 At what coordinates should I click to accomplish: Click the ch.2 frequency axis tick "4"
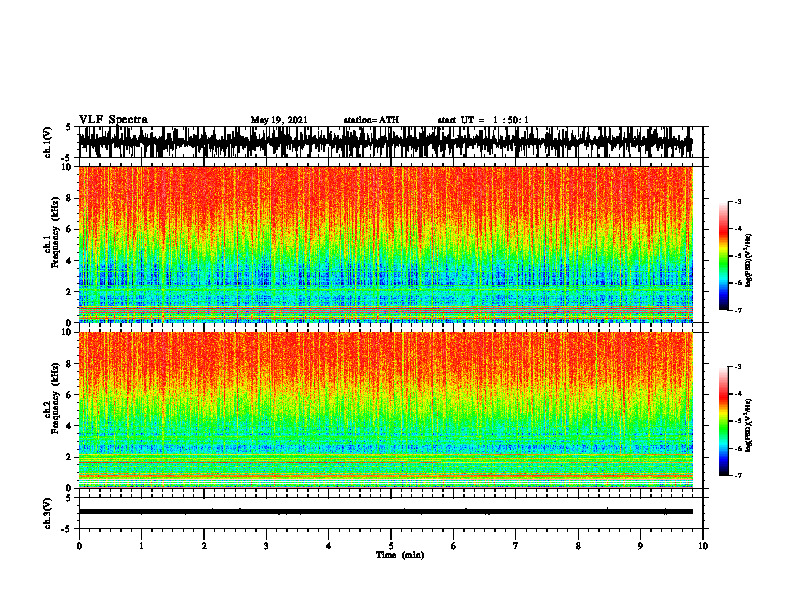click(70, 426)
